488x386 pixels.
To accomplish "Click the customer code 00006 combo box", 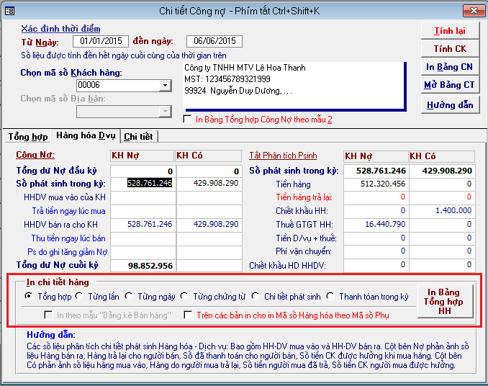I will pyautogui.click(x=123, y=85).
